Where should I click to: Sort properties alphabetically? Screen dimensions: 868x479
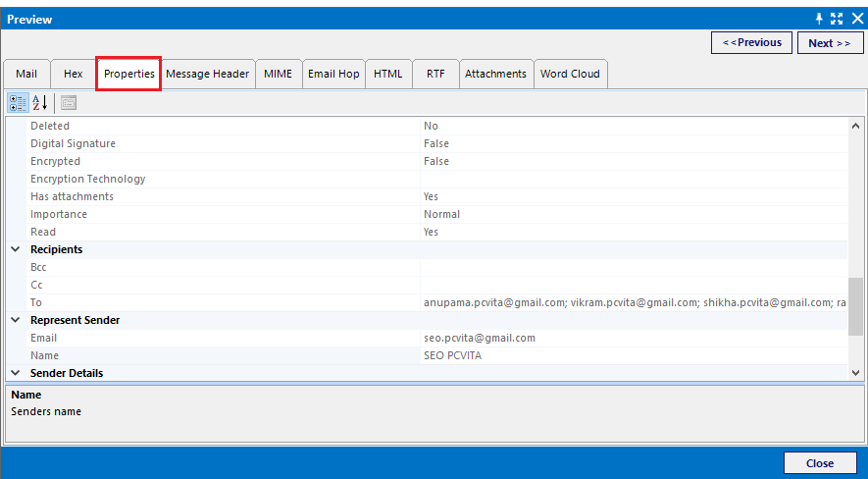click(x=40, y=103)
